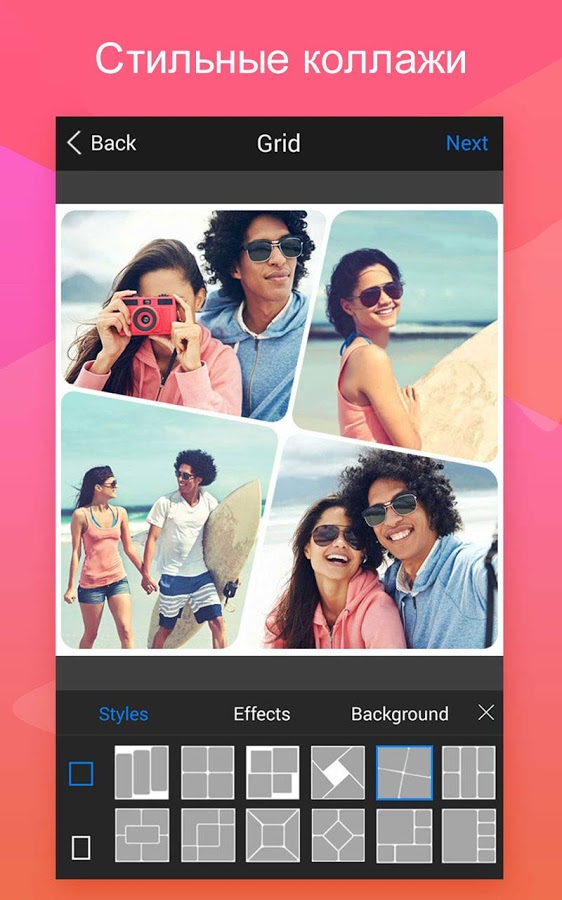The image size is (562, 900).
Task: Pick the offset squares with white corners layout
Action: pyautogui.click(x=273, y=772)
